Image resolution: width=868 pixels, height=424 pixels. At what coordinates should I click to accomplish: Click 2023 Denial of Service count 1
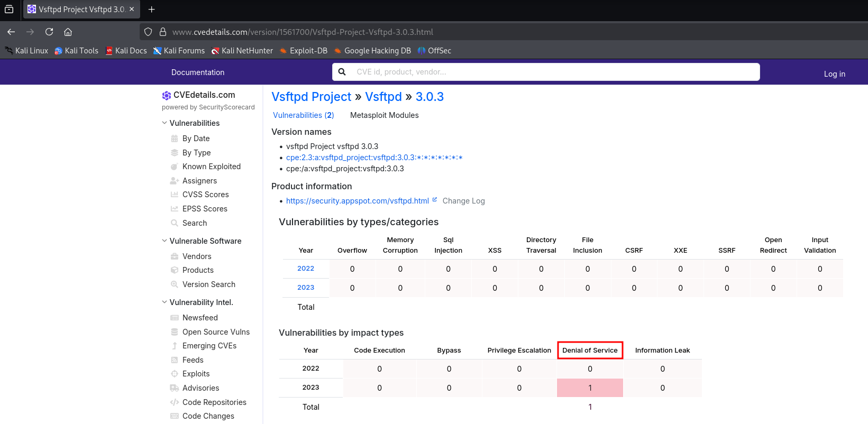(x=590, y=388)
